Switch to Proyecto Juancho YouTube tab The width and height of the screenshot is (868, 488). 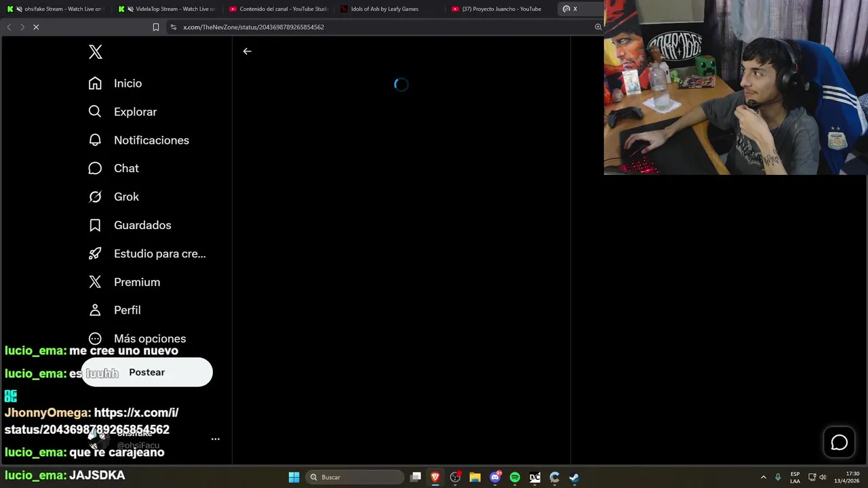500,9
